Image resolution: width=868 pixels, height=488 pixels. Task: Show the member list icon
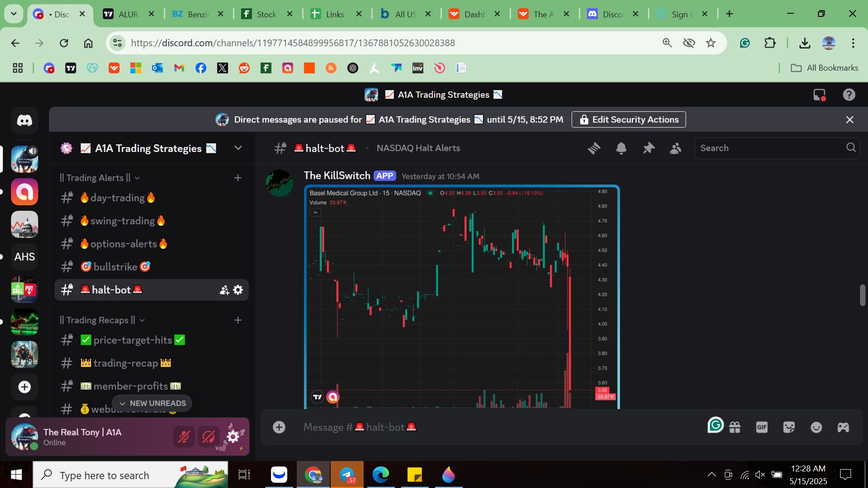coord(675,148)
